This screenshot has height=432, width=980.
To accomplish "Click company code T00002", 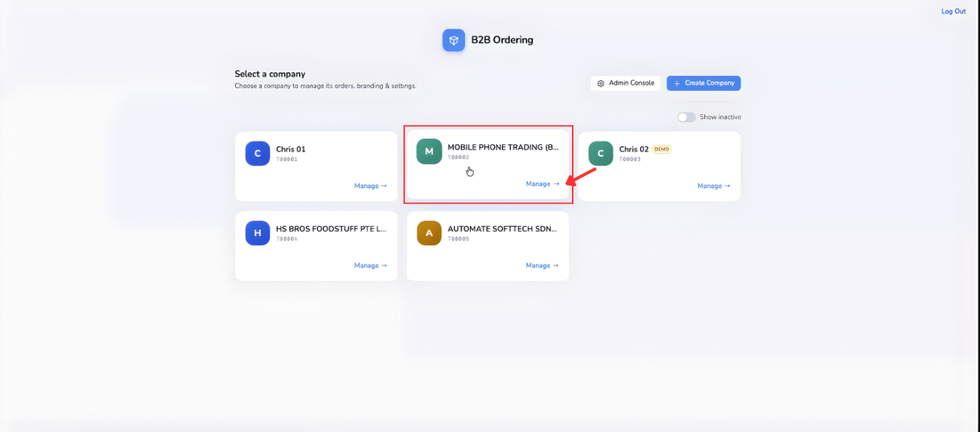I will click(458, 157).
